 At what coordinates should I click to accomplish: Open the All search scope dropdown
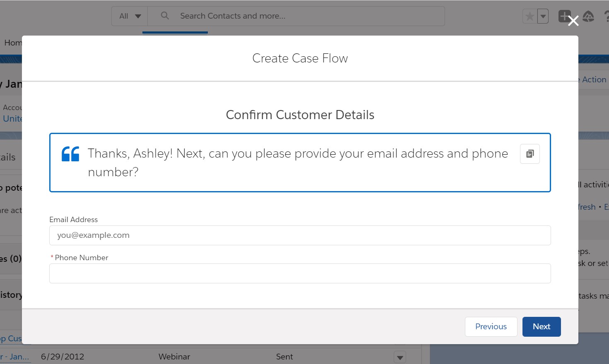coord(130,16)
